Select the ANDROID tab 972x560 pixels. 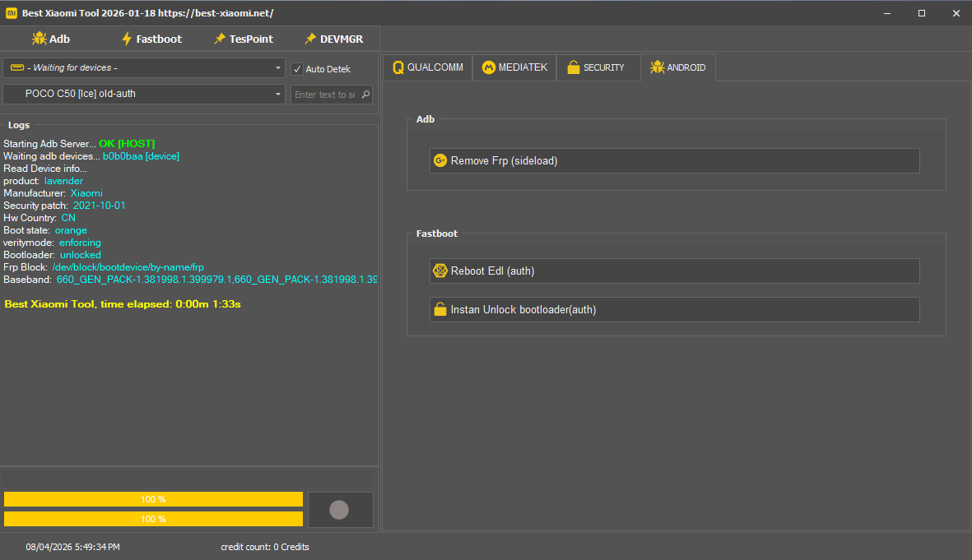677,67
